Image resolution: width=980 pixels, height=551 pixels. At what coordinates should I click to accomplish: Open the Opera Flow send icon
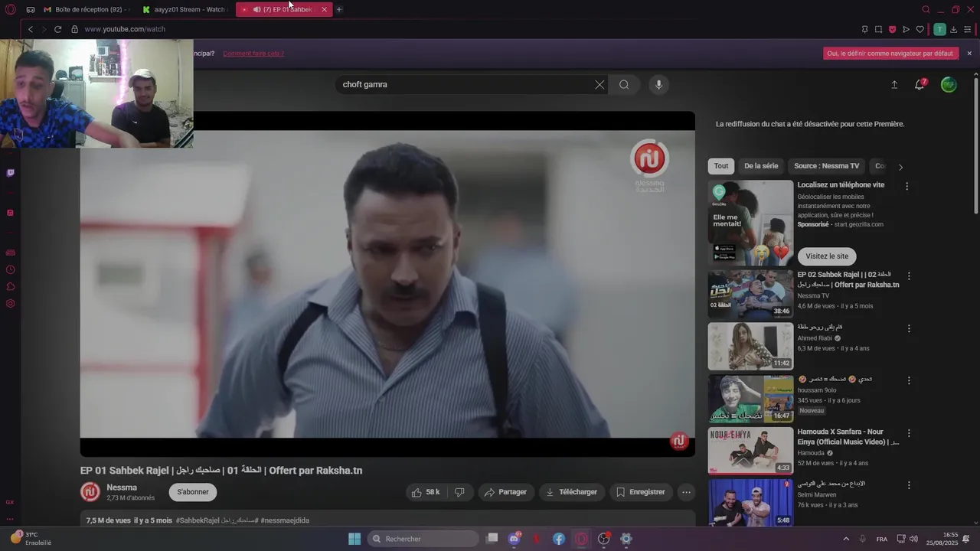[906, 29]
